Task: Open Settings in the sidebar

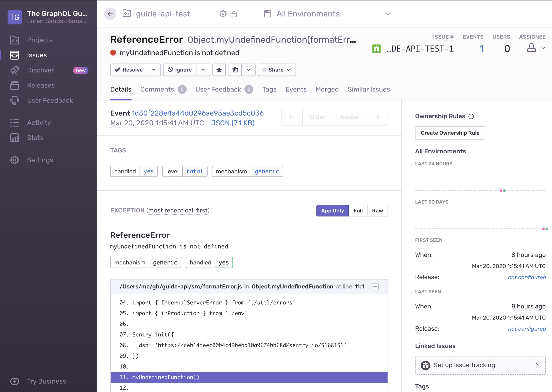Action: coord(40,160)
